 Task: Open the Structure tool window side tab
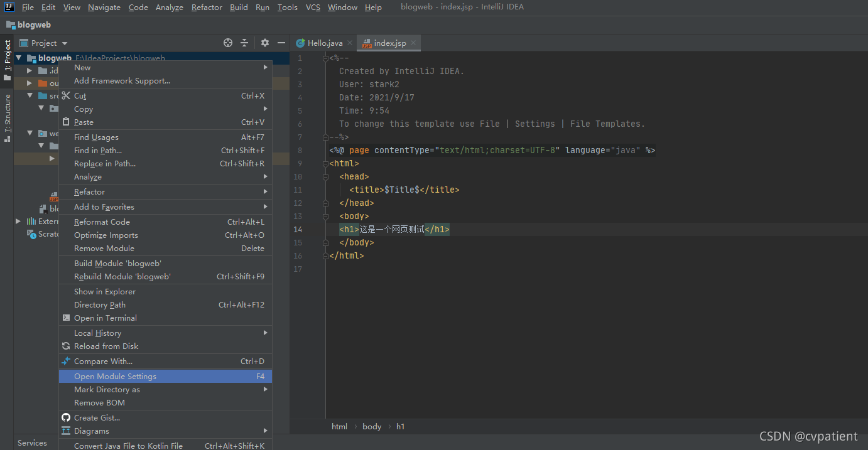(7, 117)
